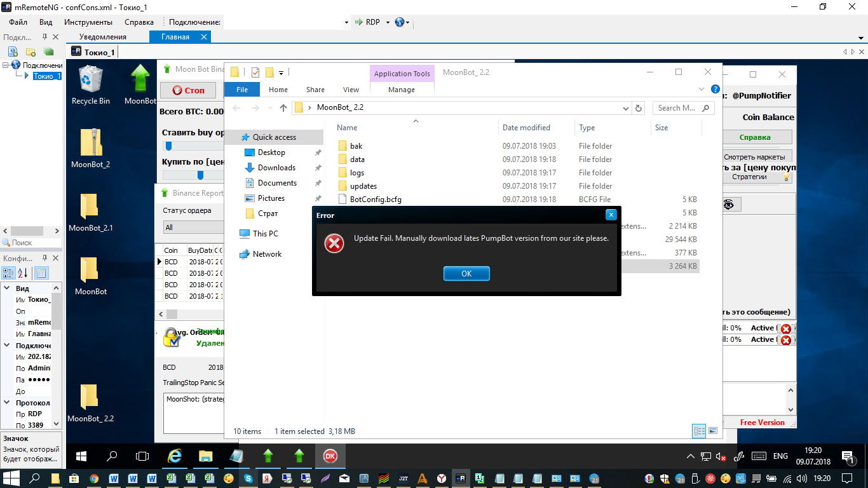Click the alphabetical sort icon in config panel

[22, 273]
